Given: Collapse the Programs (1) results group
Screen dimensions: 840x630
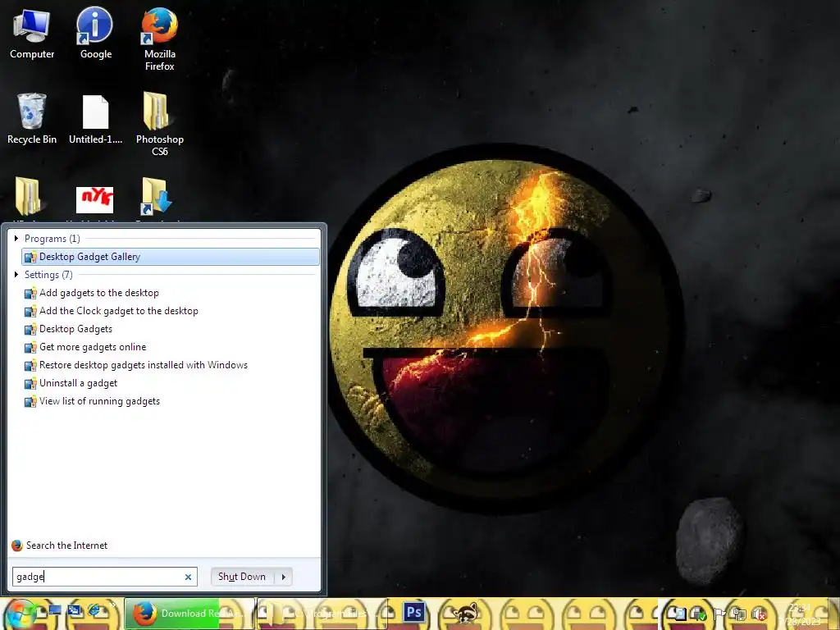Looking at the screenshot, I should 16,239.
